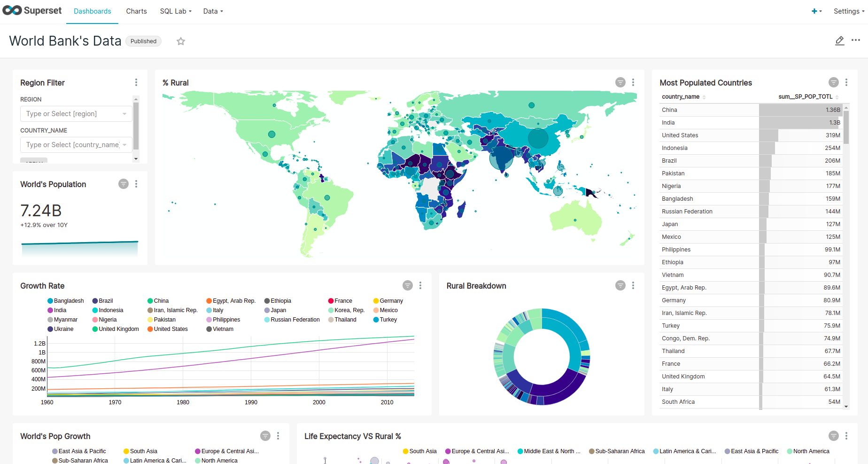Open the region select dropdown
868x464 pixels.
pos(76,114)
